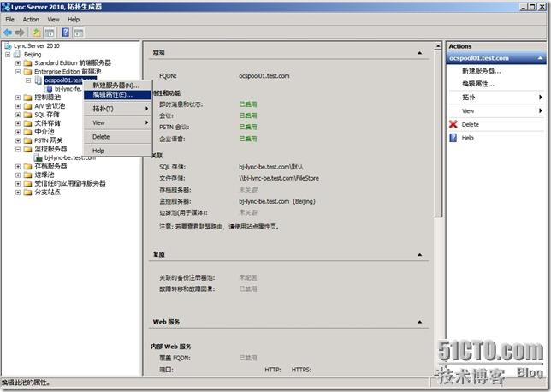
Task: Click the Lync window title bar icon
Action: [x=5, y=6]
